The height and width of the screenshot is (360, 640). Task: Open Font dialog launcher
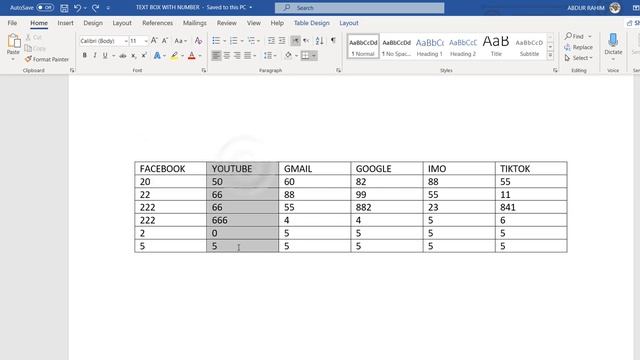pos(204,71)
